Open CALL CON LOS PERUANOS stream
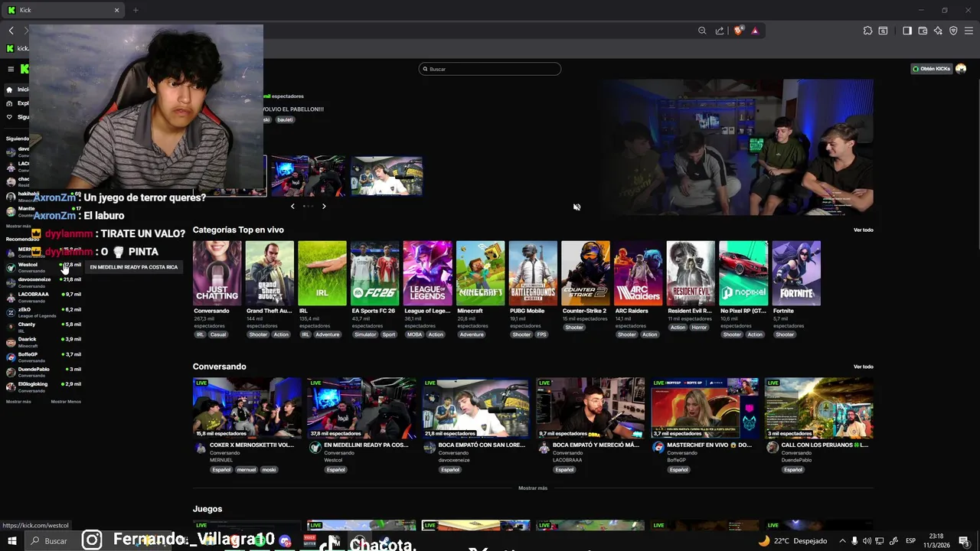Viewport: 980px width, 551px height. click(x=819, y=408)
